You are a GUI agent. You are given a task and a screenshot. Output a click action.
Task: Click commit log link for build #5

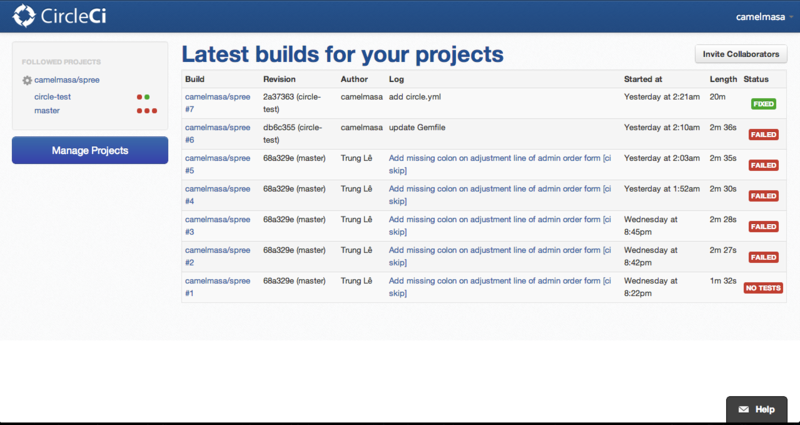pyautogui.click(x=500, y=164)
